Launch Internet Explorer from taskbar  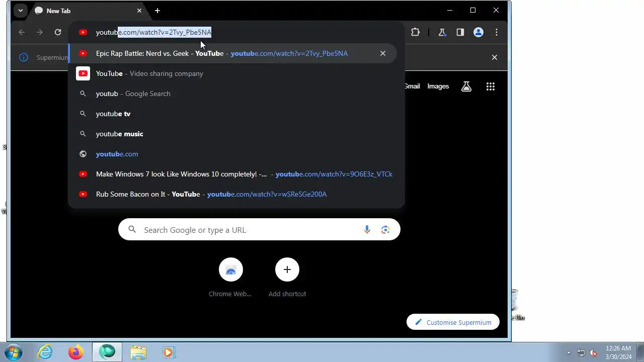[x=45, y=352]
